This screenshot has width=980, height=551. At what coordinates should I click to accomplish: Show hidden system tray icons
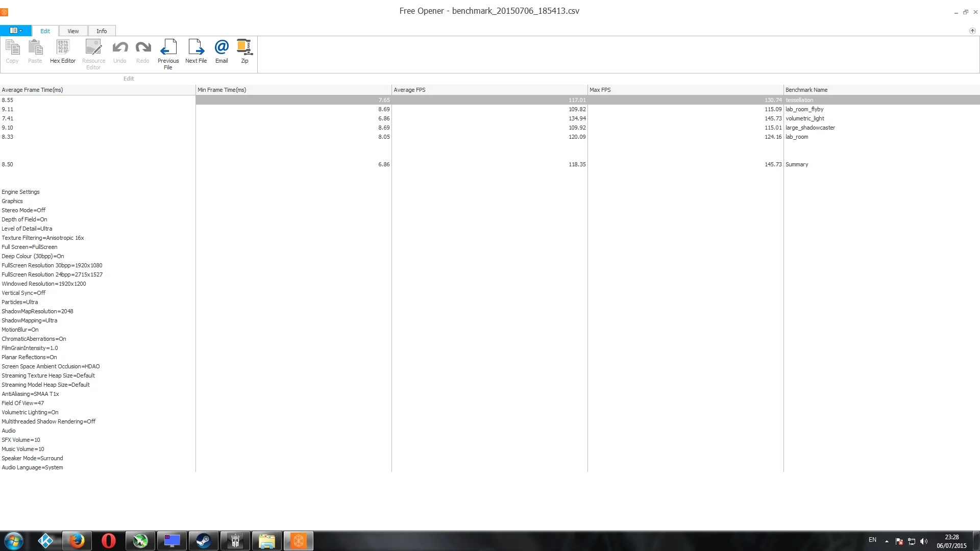coord(887,541)
